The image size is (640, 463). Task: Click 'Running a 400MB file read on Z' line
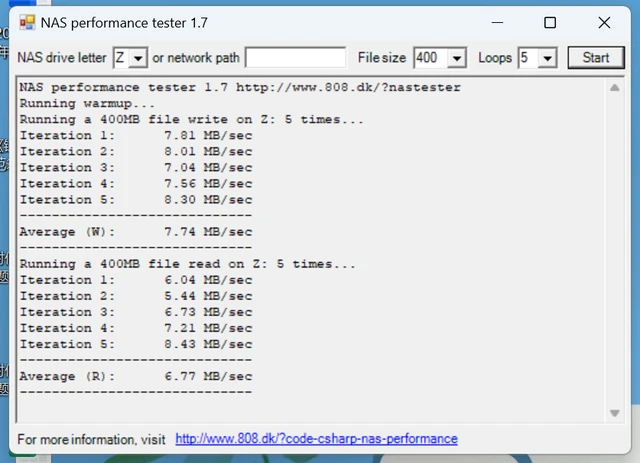(x=187, y=264)
